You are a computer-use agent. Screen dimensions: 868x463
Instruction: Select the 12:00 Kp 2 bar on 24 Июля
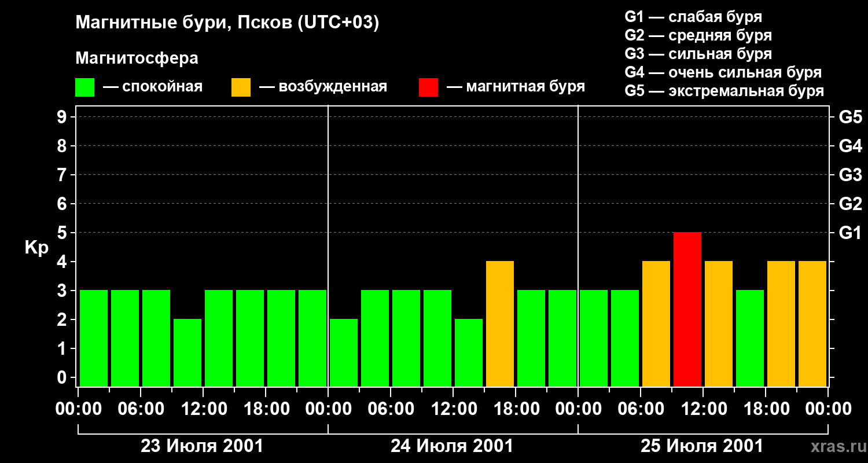(469, 352)
